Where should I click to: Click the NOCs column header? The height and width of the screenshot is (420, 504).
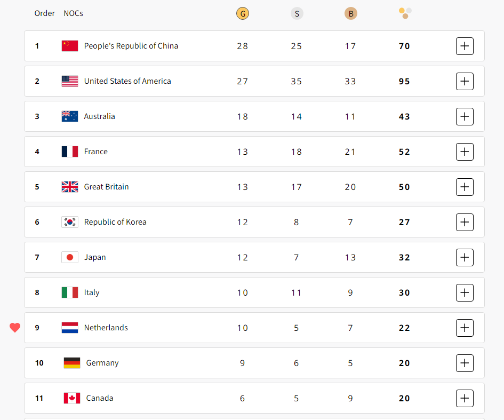pyautogui.click(x=73, y=13)
